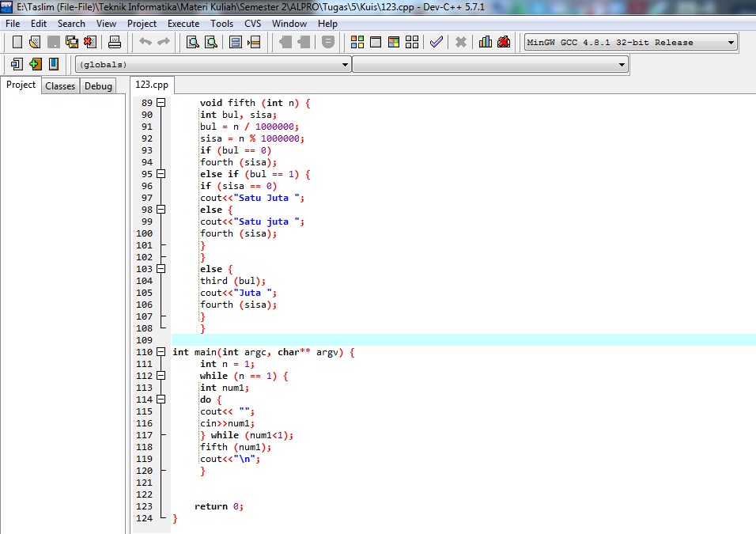
Task: Click the Replace magnifier icon
Action: (x=211, y=42)
